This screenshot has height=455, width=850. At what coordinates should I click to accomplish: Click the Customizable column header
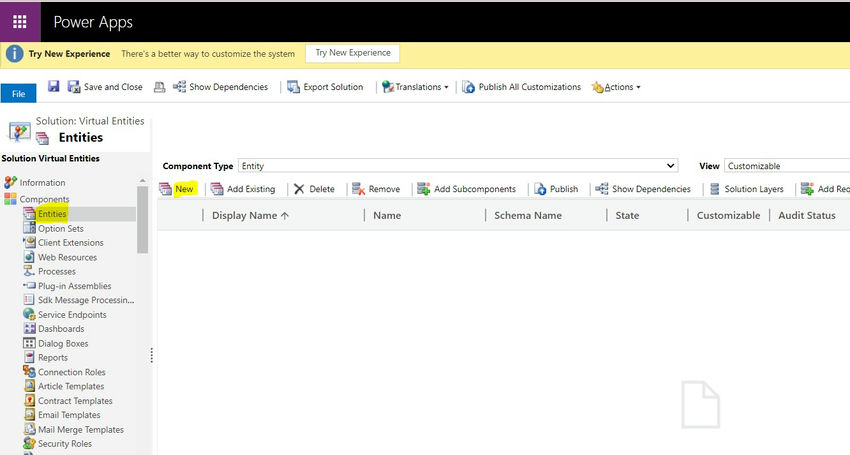click(x=729, y=215)
